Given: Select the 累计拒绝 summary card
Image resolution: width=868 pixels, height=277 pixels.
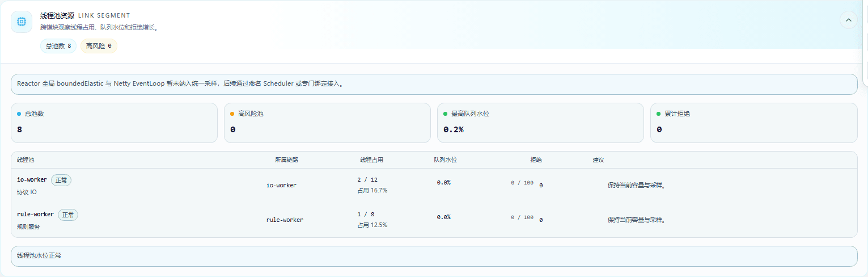Looking at the screenshot, I should (753, 123).
